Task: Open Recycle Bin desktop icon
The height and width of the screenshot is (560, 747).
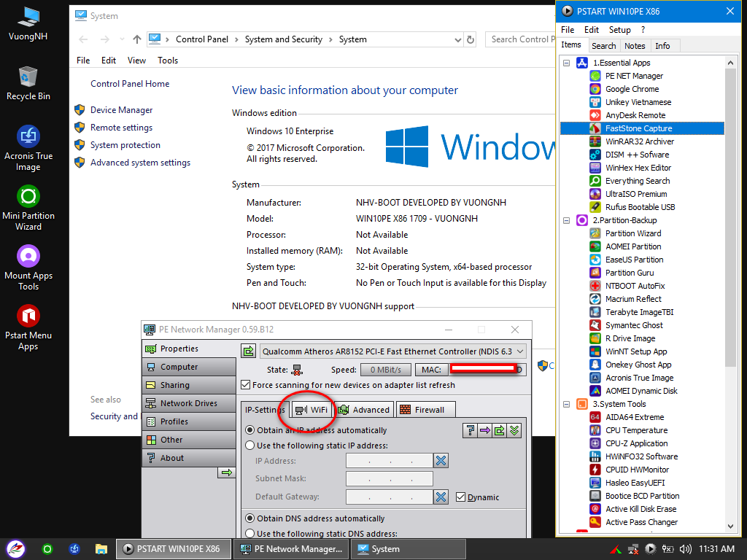Action: click(x=28, y=83)
